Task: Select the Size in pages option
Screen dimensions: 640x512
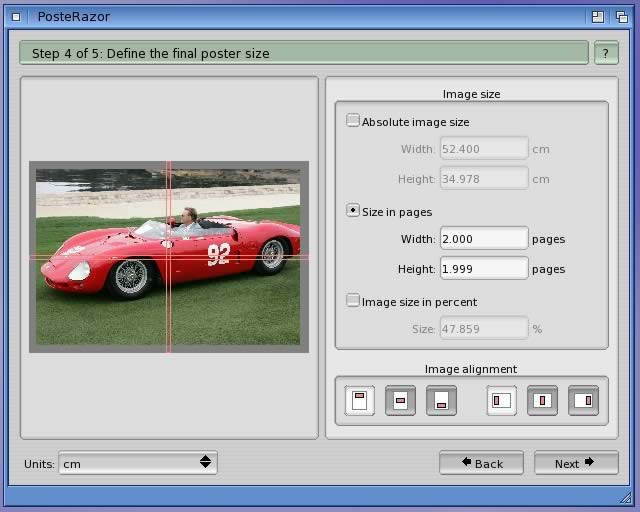Action: coord(353,211)
